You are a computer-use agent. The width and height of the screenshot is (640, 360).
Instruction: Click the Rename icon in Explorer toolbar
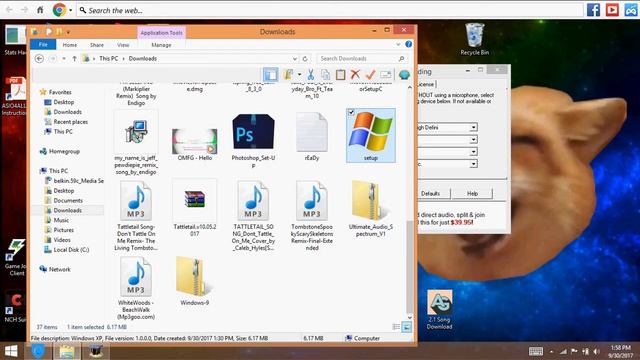(x=385, y=74)
